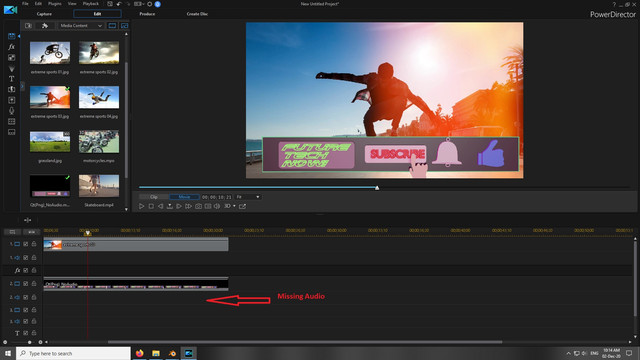Open the Particle Room in sidebar
The height and width of the screenshot is (360, 640).
(11, 69)
